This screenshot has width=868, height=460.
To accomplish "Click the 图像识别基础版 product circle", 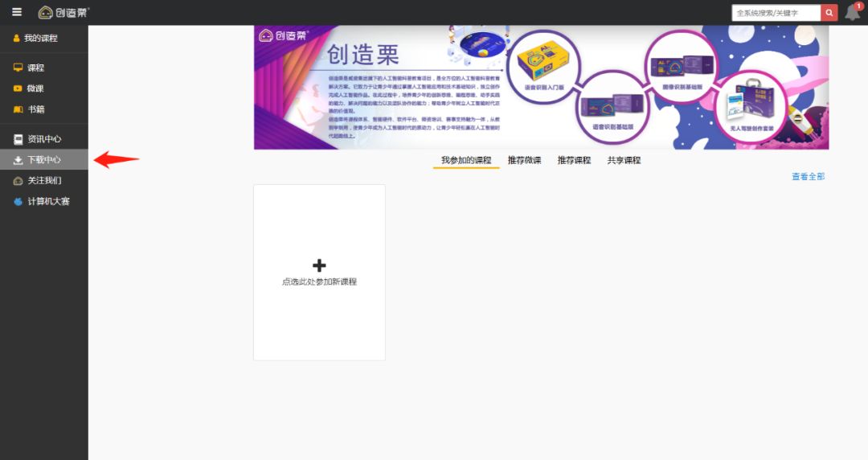I will [x=682, y=67].
